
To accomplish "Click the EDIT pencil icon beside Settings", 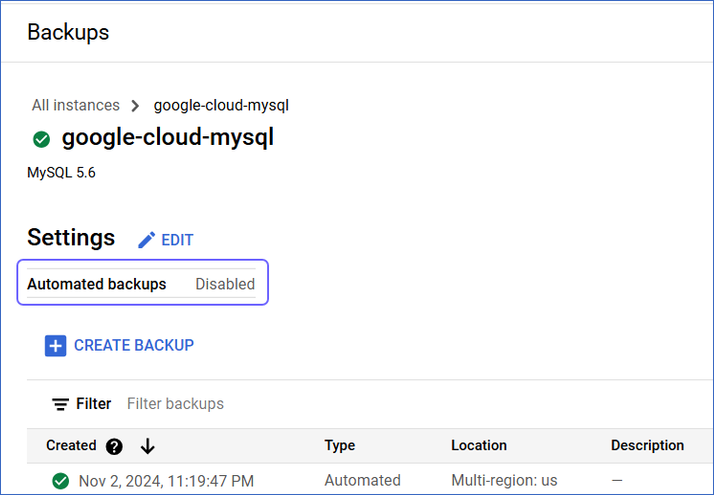I will click(x=147, y=240).
